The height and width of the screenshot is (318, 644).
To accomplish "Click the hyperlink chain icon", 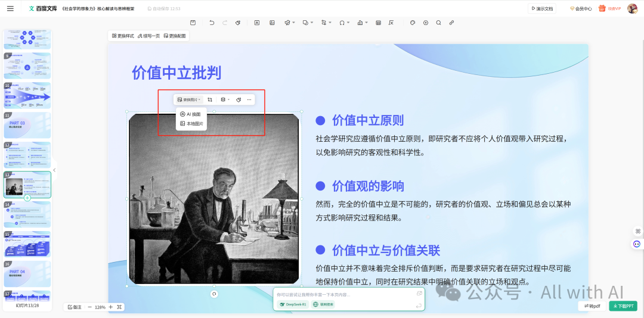I will [x=451, y=23].
